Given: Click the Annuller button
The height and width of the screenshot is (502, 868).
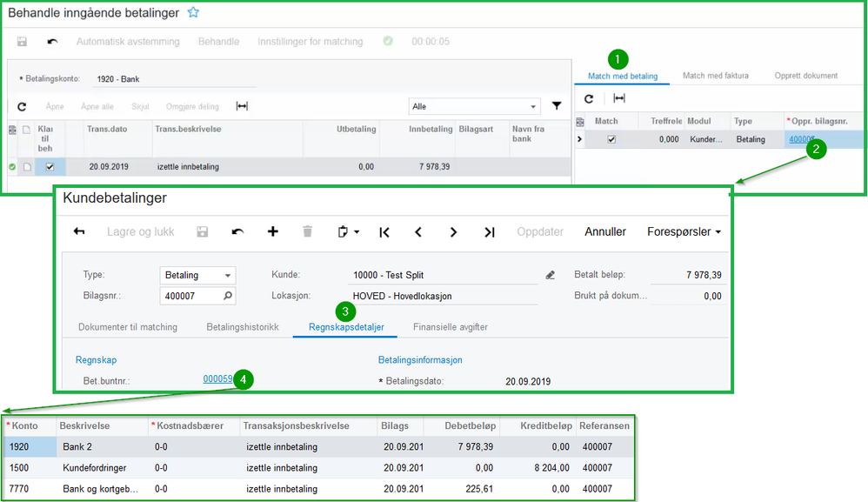Looking at the screenshot, I should pos(604,231).
